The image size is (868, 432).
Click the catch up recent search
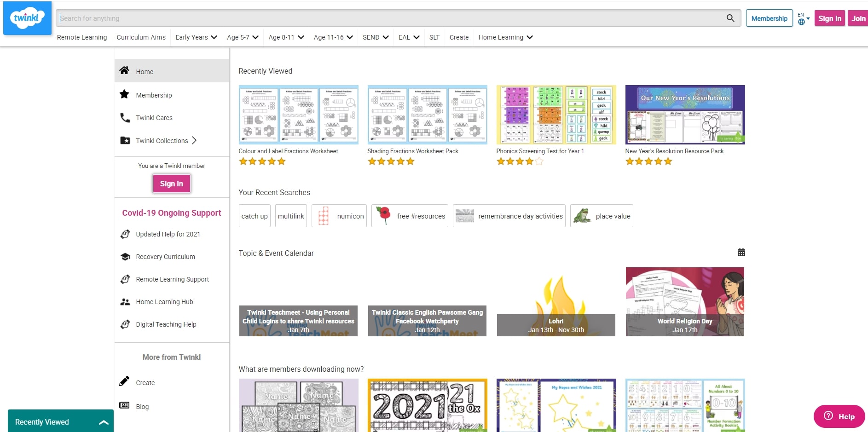coord(255,216)
